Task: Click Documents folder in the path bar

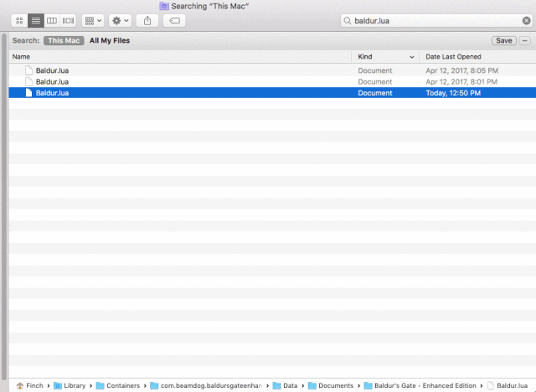Action: (x=331, y=385)
